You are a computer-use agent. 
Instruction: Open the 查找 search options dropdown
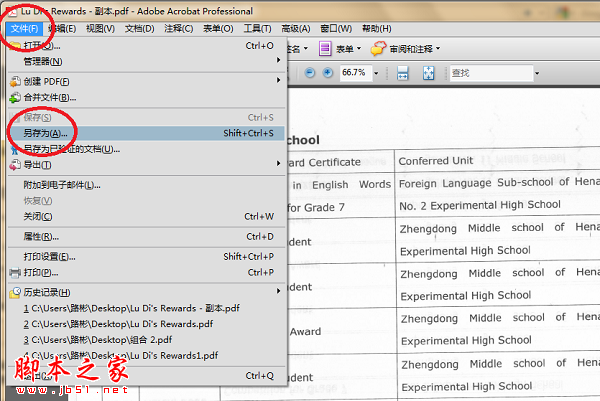click(x=537, y=73)
